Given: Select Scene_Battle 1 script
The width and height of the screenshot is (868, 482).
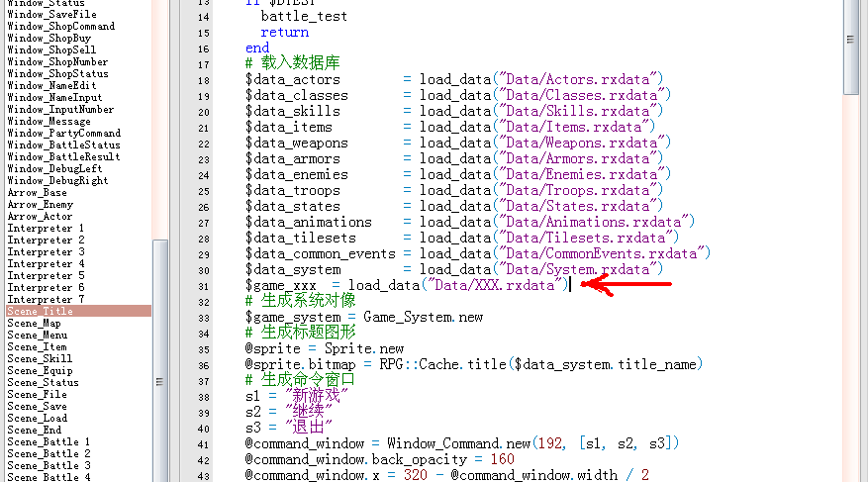Looking at the screenshot, I should [48, 442].
